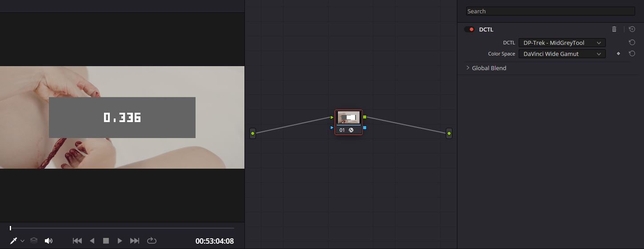Click the viewer scrubber playhead

10,228
